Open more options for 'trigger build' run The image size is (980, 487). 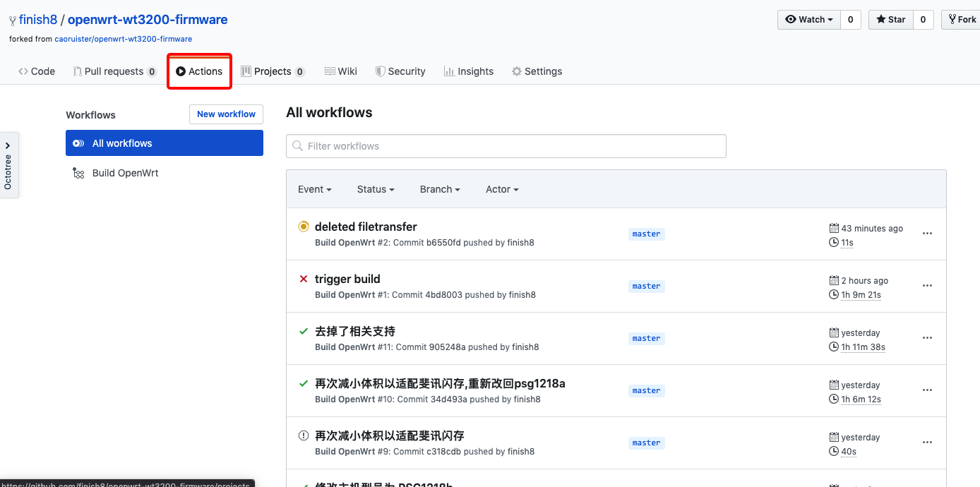(928, 286)
